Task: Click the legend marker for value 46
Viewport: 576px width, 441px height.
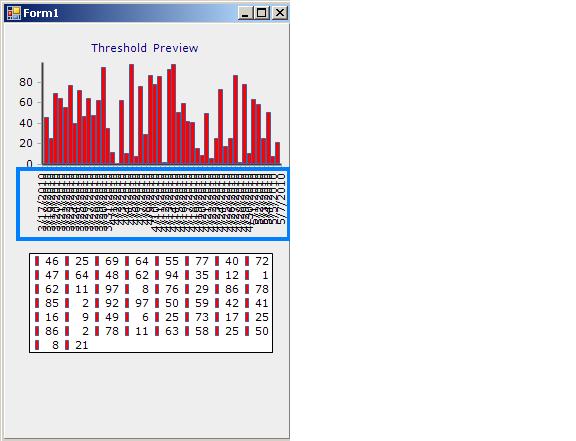Action: click(x=37, y=261)
